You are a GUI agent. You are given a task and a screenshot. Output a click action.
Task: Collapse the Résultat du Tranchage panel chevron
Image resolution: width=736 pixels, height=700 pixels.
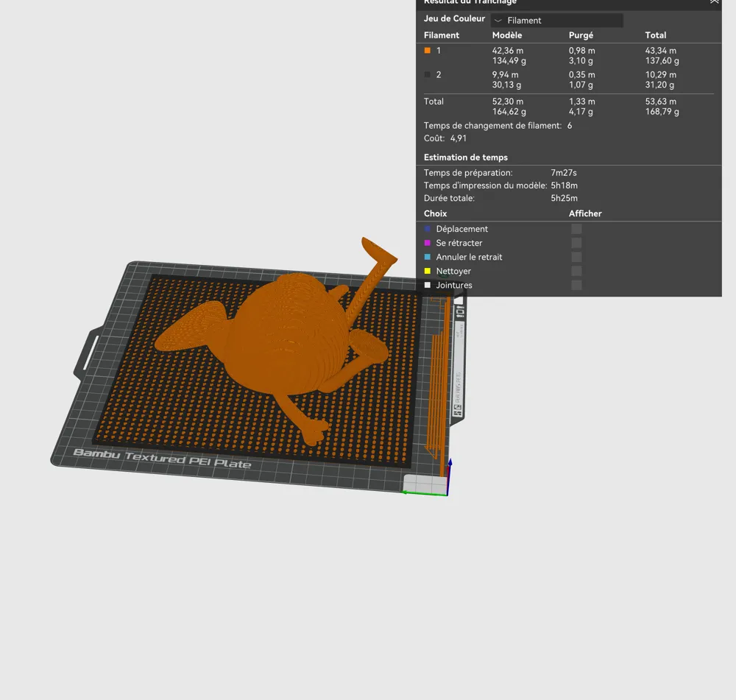tap(714, 2)
